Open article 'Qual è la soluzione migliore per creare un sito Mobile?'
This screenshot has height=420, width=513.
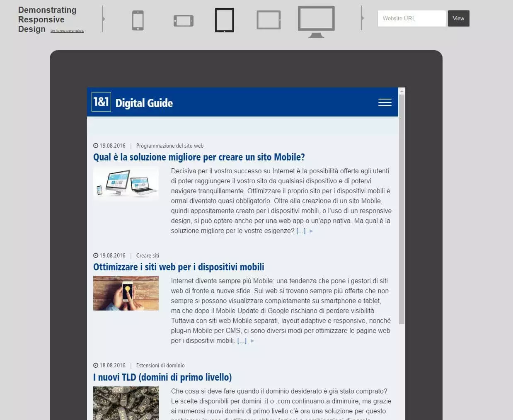tap(199, 157)
